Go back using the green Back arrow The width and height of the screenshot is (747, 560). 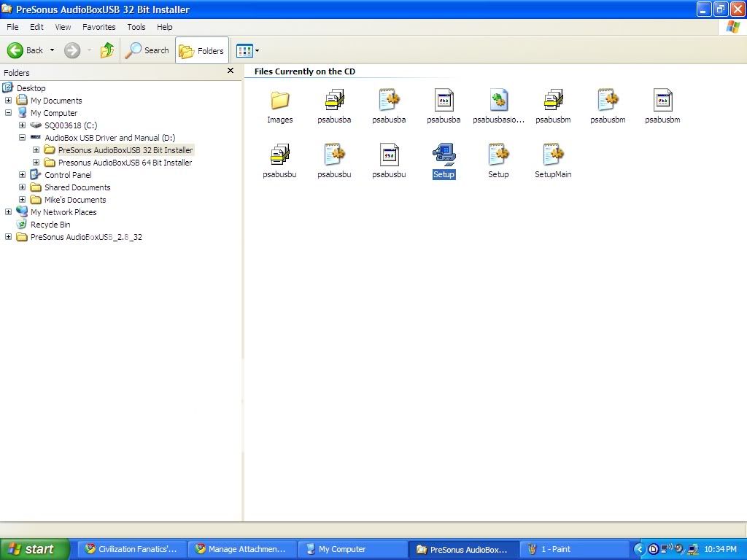[x=25, y=50]
